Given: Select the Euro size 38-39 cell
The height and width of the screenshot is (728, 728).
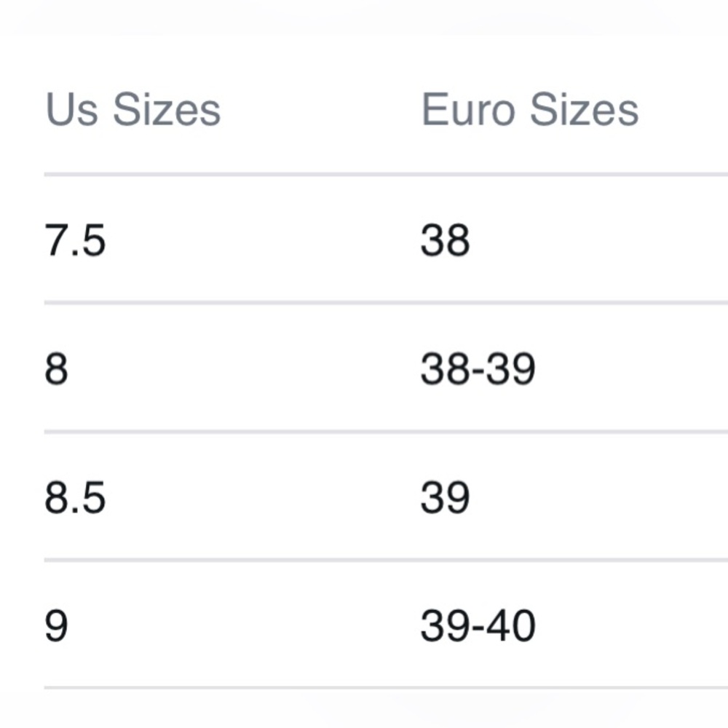Looking at the screenshot, I should 478,369.
